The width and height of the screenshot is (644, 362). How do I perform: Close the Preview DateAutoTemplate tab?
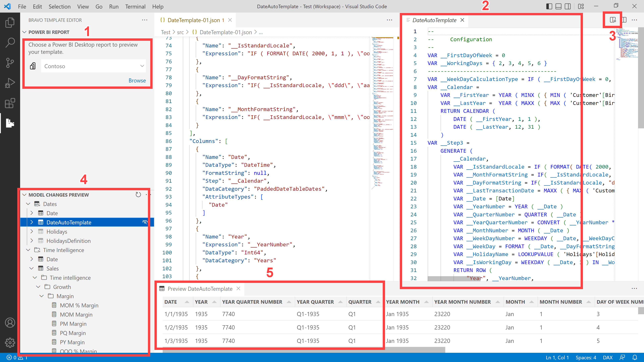click(x=238, y=289)
